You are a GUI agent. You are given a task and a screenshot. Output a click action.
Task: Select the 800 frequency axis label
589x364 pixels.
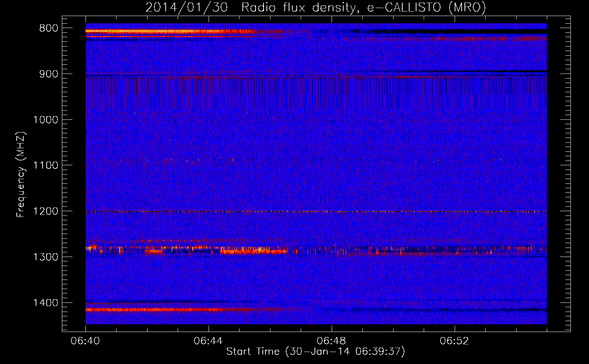click(x=49, y=28)
